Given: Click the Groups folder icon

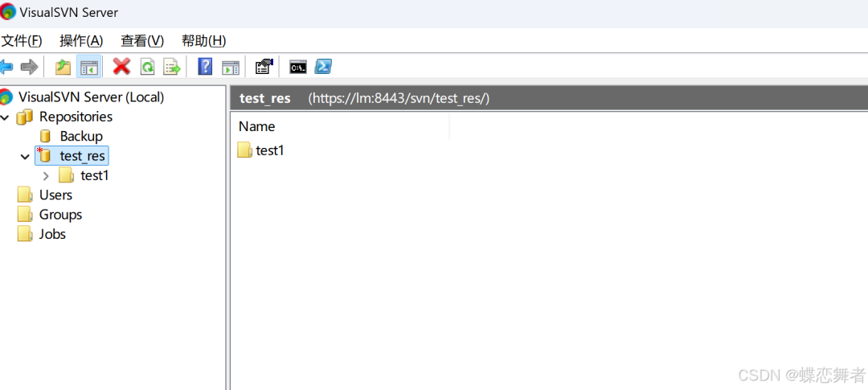Looking at the screenshot, I should pyautogui.click(x=25, y=215).
